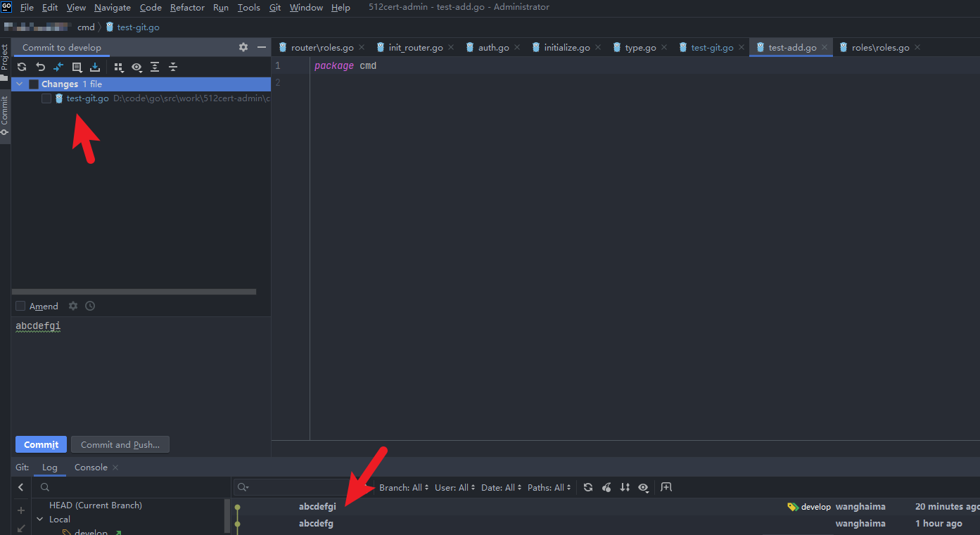Collapse all changes in the tree
This screenshot has width=980, height=535.
pyautogui.click(x=173, y=67)
